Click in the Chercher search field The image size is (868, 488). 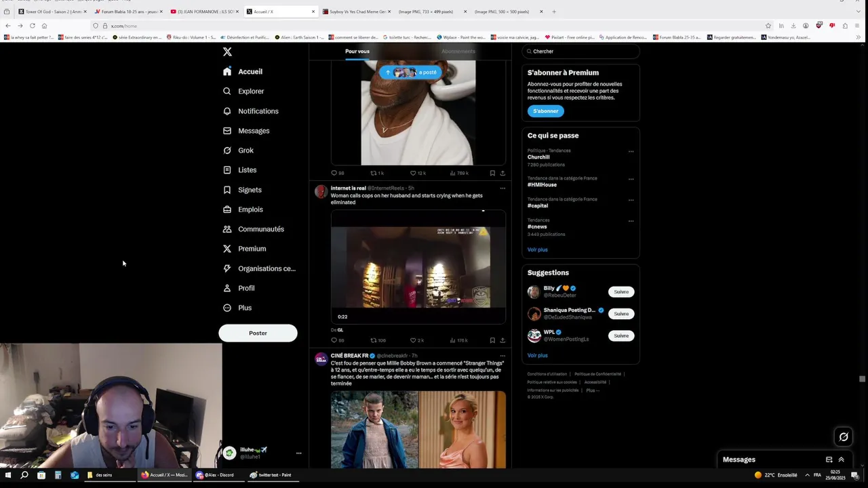pos(580,52)
